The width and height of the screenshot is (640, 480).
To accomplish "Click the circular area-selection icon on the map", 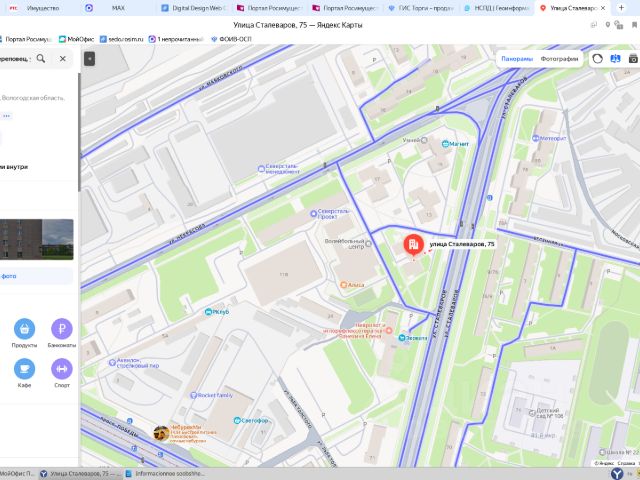I will [598, 59].
